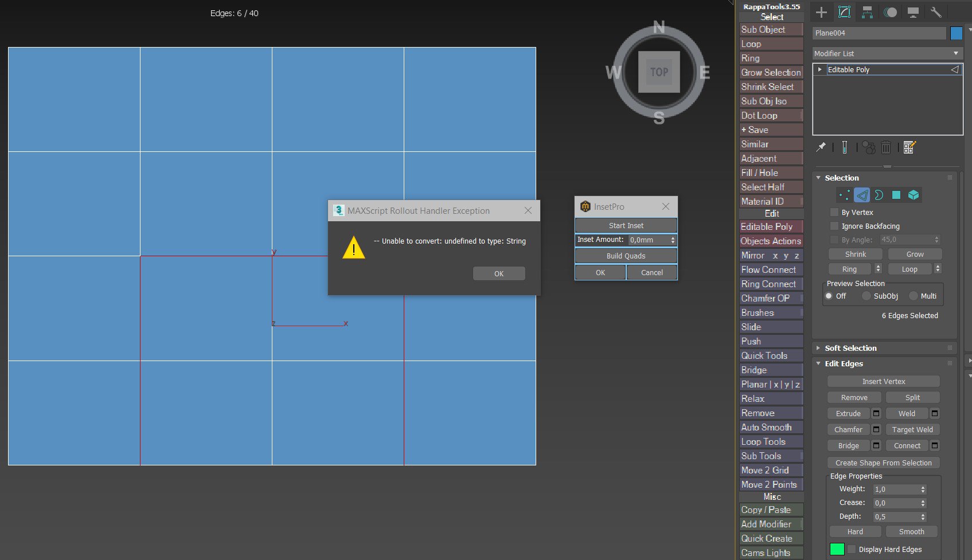Adjust the Inset Amount spinner arrows
This screenshot has width=972, height=560.
673,240
